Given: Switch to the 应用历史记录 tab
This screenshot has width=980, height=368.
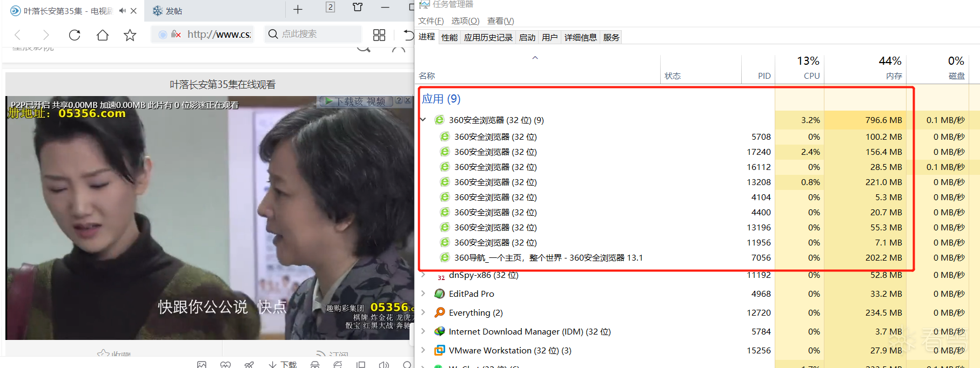Looking at the screenshot, I should (x=488, y=37).
